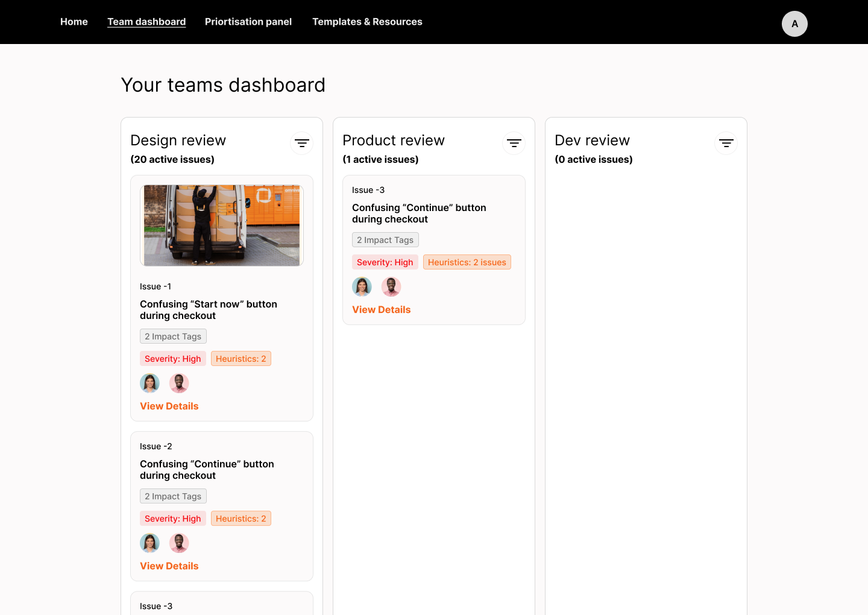
Task: Click Dev review column heading
Action: tap(593, 140)
